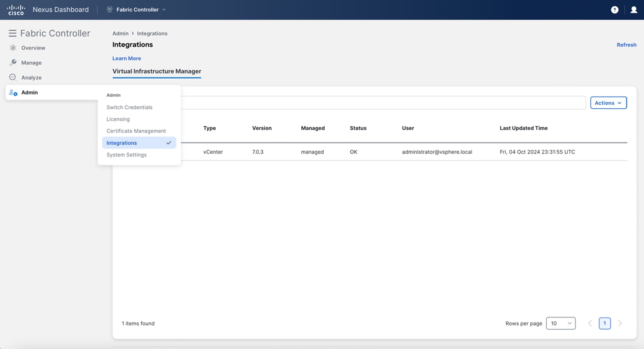This screenshot has height=349, width=644.
Task: Go to the Manage section
Action: (x=32, y=63)
